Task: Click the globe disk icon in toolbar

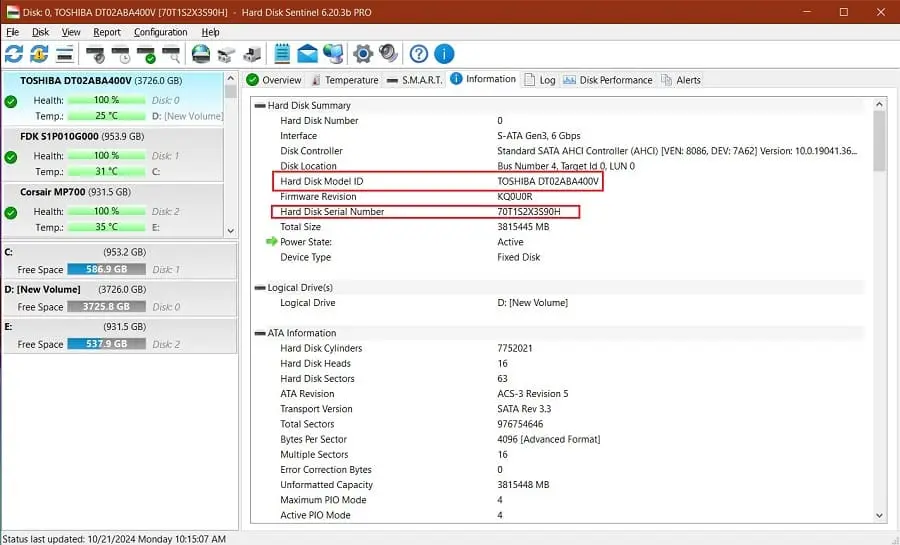Action: click(x=201, y=54)
